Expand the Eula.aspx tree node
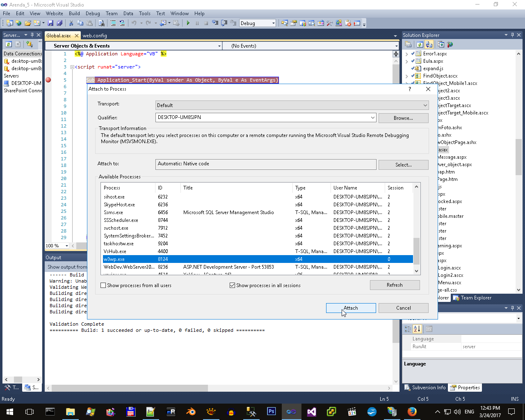 406,61
